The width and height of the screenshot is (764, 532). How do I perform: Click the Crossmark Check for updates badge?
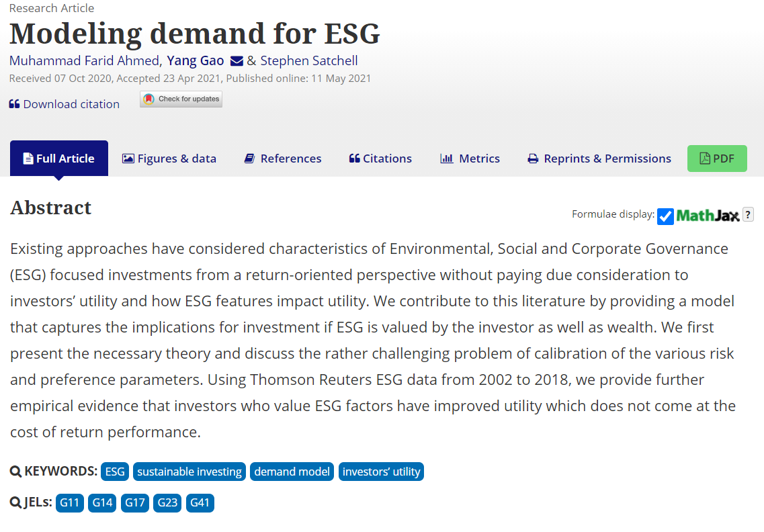pos(181,99)
